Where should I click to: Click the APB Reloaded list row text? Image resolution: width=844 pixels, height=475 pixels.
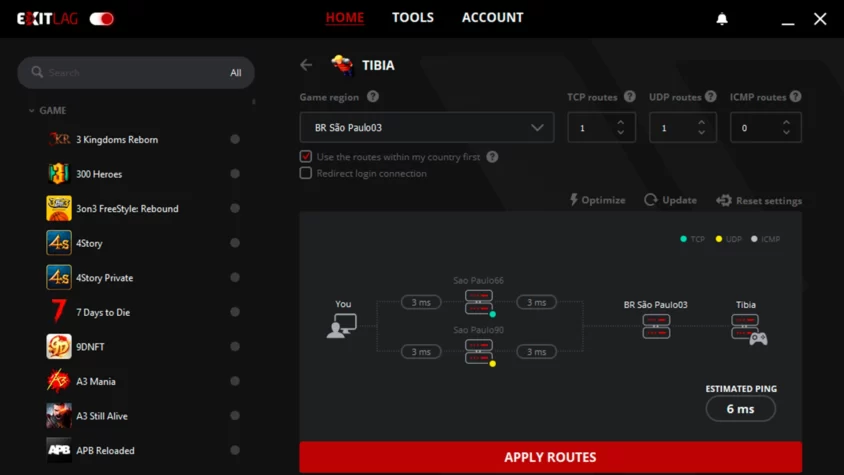pos(106,450)
